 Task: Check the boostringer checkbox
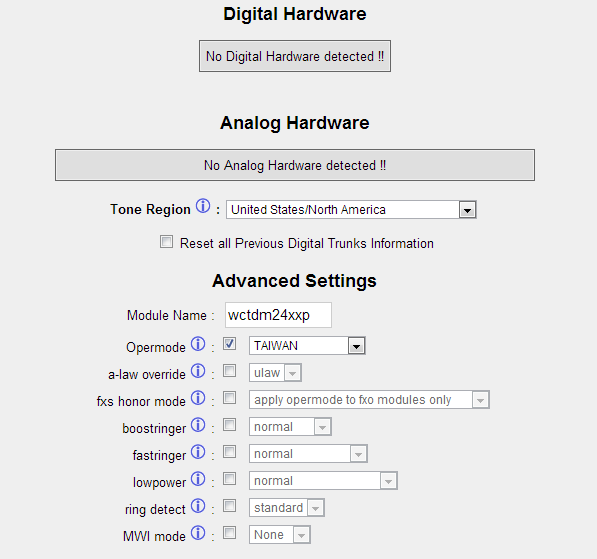click(x=229, y=425)
